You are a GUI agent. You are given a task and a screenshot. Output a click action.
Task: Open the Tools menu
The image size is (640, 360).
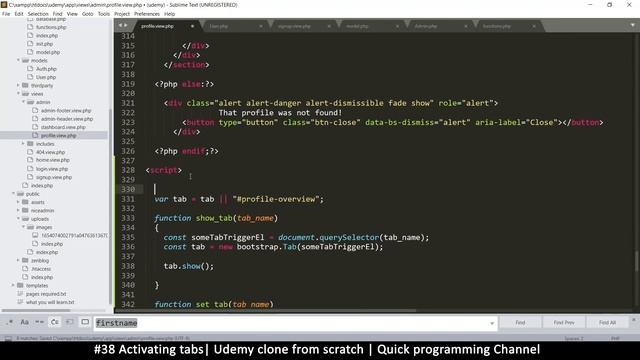[x=104, y=14]
